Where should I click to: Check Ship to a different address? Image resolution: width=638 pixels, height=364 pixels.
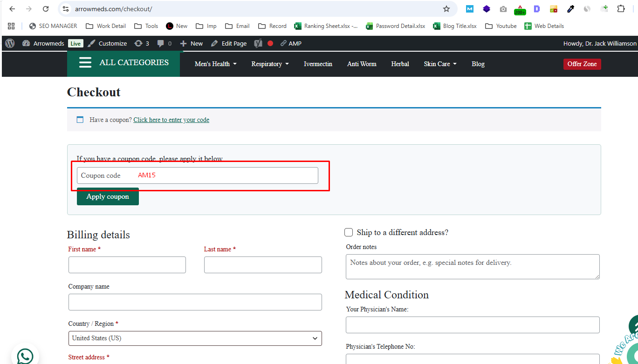pyautogui.click(x=349, y=232)
